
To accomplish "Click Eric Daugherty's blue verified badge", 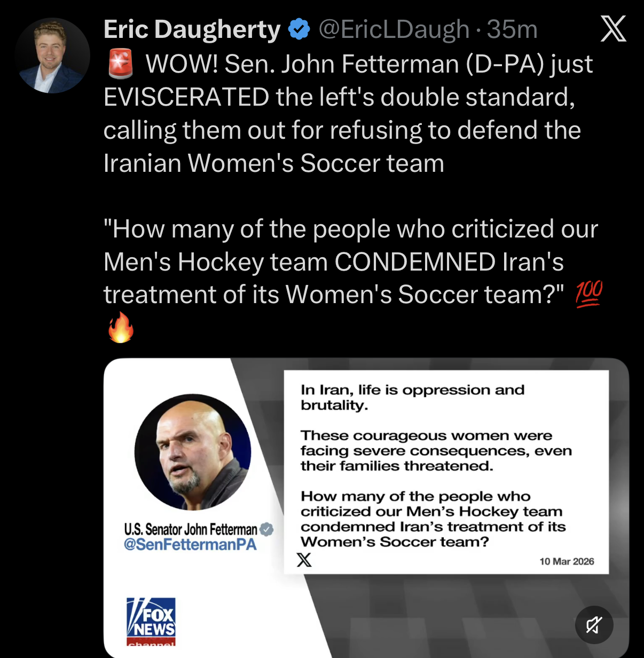I will 299,29.
